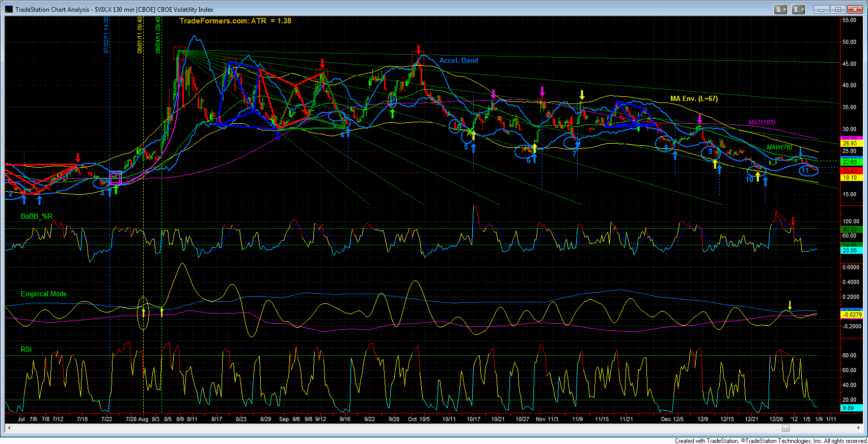
Task: Click the 26.93 yellow price marker
Action: 851,144
